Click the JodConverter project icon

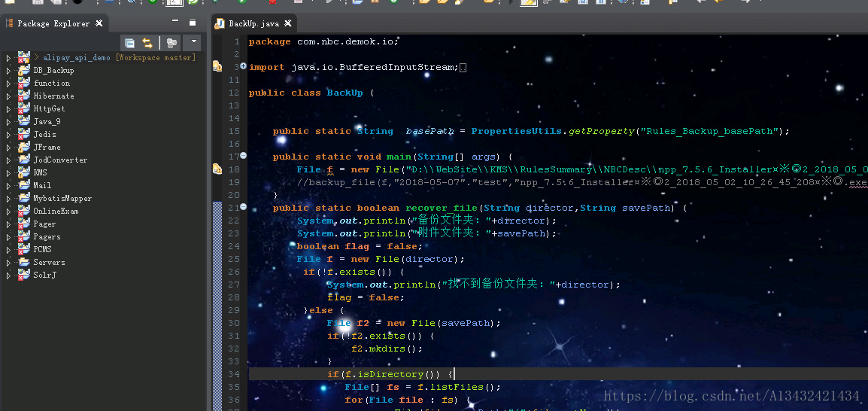coord(24,160)
